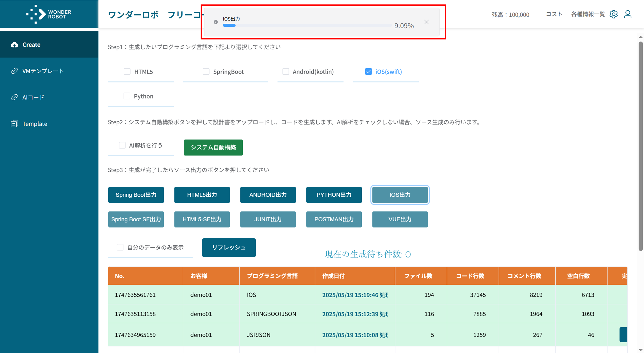This screenshot has height=353, width=644.
Task: Open the コスト menu
Action: pos(554,14)
